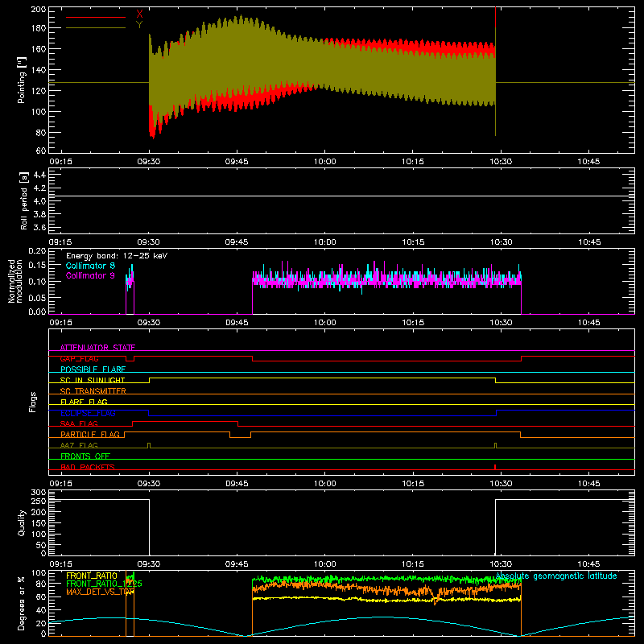Click the 0.05 value on the modulation axis
This screenshot has width=644, height=644.
[37, 297]
